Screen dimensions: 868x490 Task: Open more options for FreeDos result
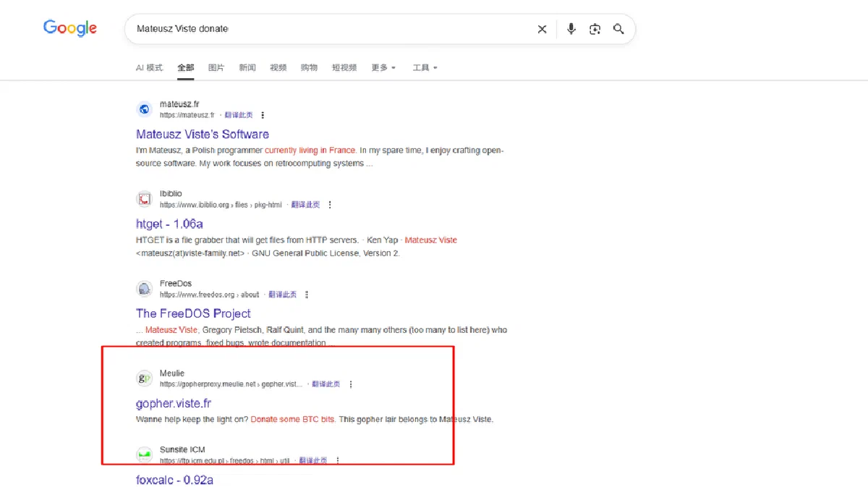(x=307, y=295)
